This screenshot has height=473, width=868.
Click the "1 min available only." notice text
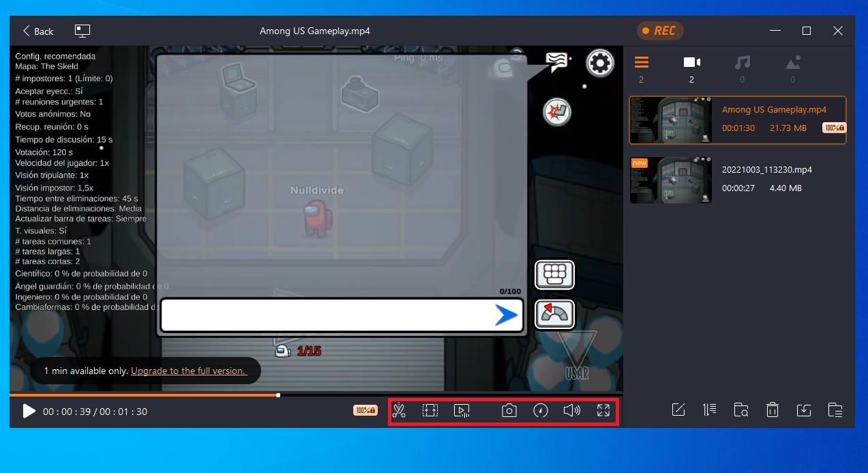86,371
